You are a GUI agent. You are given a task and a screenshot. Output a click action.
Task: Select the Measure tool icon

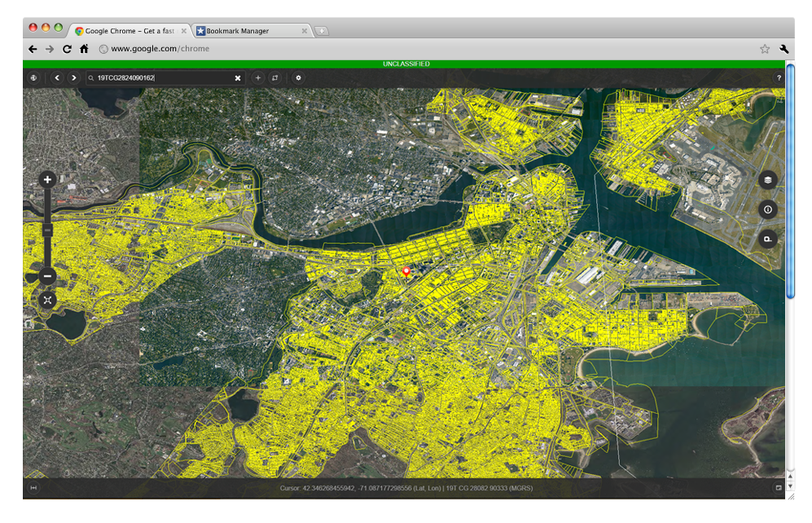(x=766, y=240)
